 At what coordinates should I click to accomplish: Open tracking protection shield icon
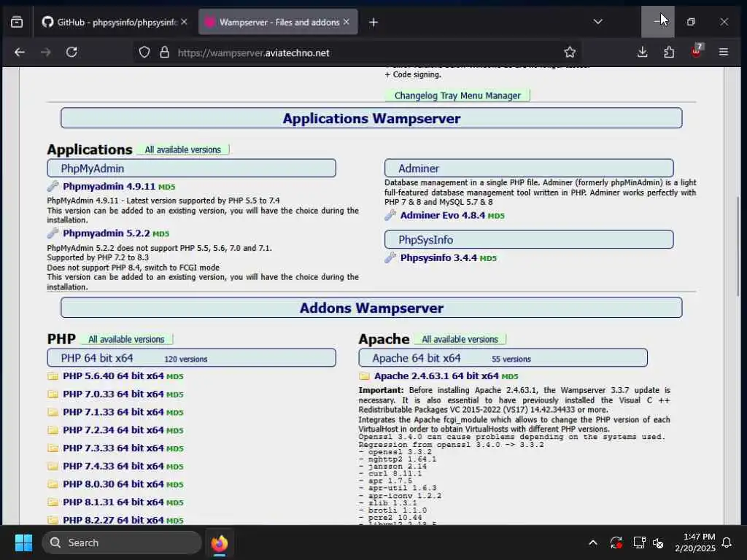point(144,52)
